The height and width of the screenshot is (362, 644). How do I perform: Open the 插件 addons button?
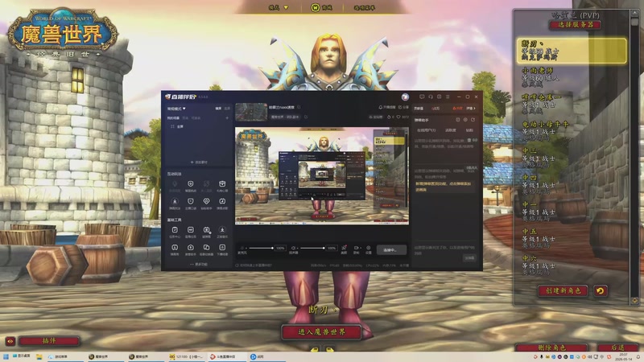[49, 341]
